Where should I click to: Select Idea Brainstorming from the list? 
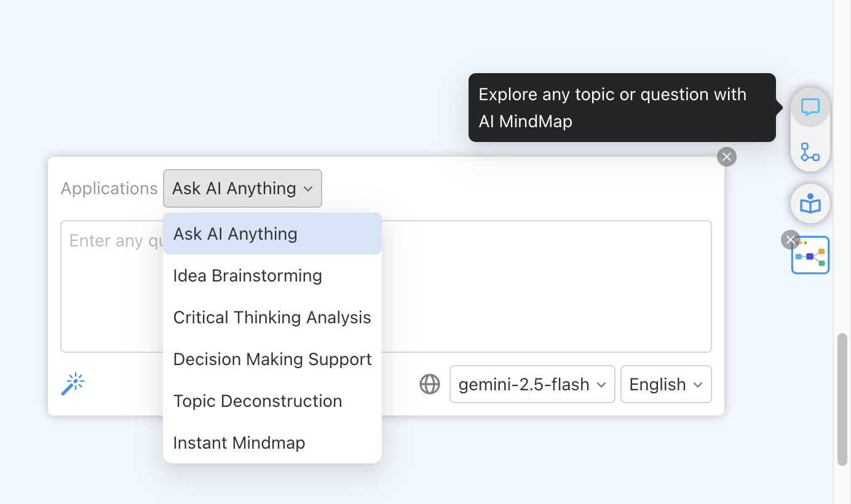pos(247,275)
